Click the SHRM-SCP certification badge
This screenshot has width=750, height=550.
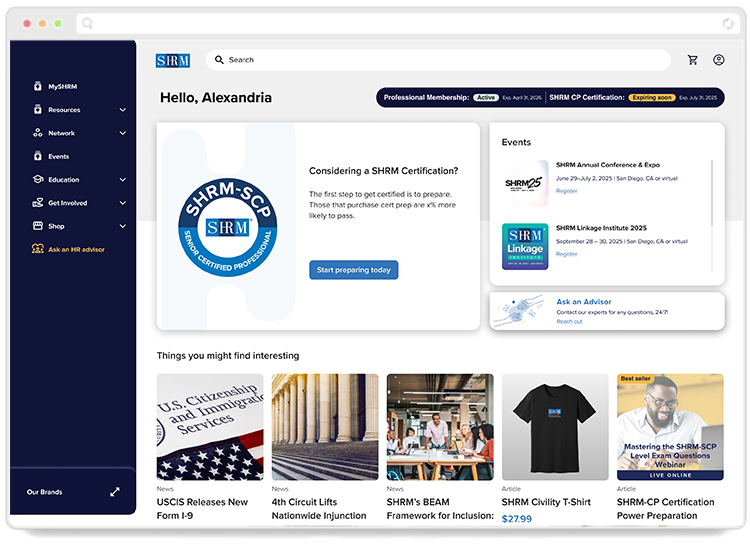click(x=228, y=227)
